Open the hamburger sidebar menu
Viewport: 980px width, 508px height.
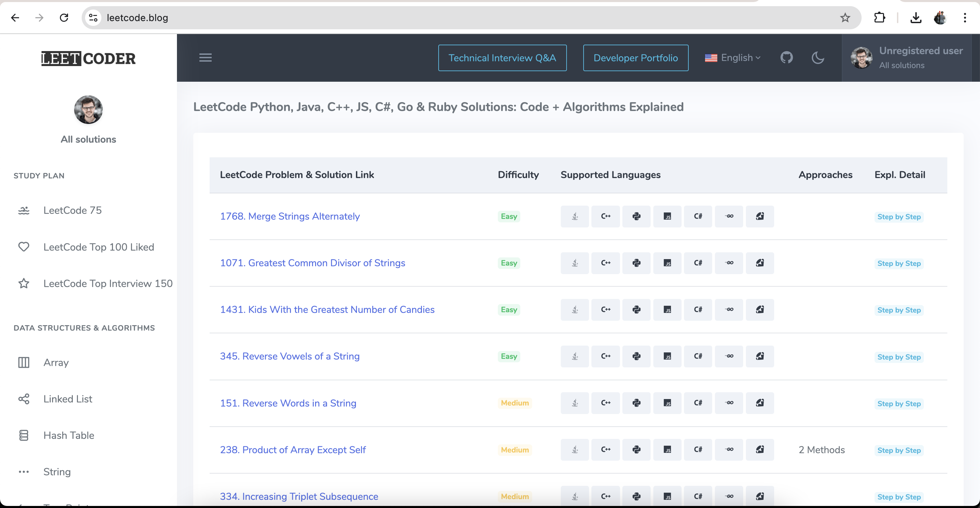(206, 58)
